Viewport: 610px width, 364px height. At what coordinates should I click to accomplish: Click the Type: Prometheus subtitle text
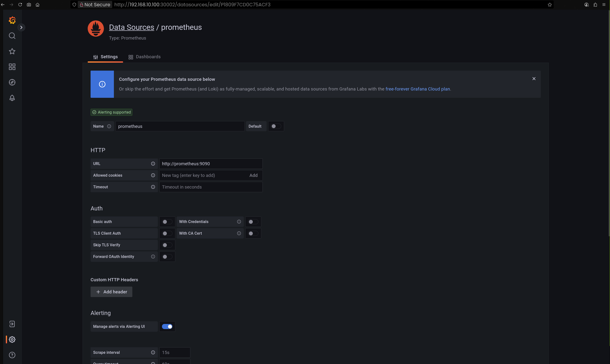[127, 38]
